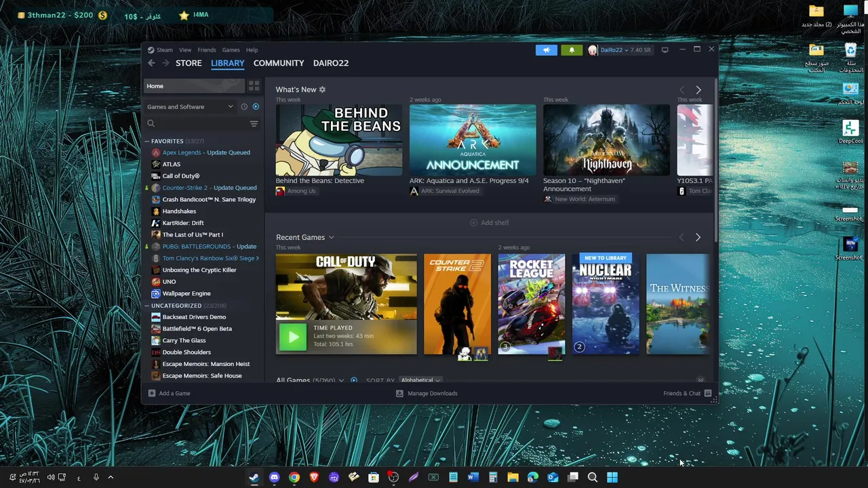Open the DeepCool desktop shortcut
Screen dimensions: 868x488
pyautogui.click(x=850, y=131)
